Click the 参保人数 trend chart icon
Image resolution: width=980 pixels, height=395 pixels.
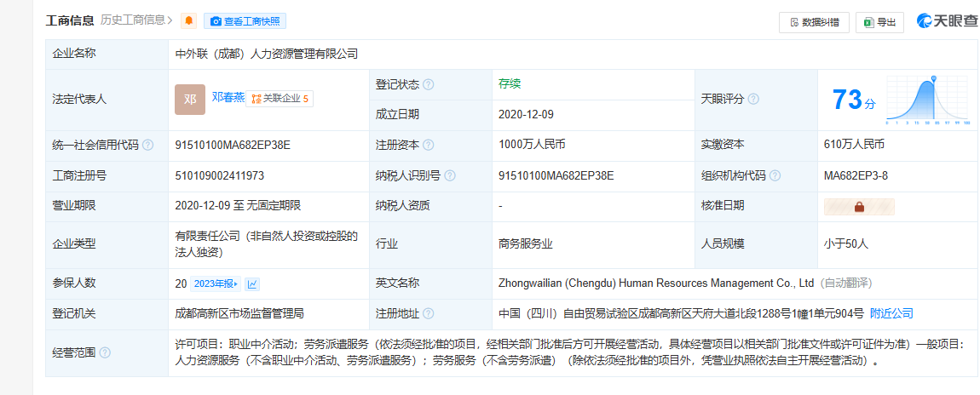pyautogui.click(x=252, y=284)
